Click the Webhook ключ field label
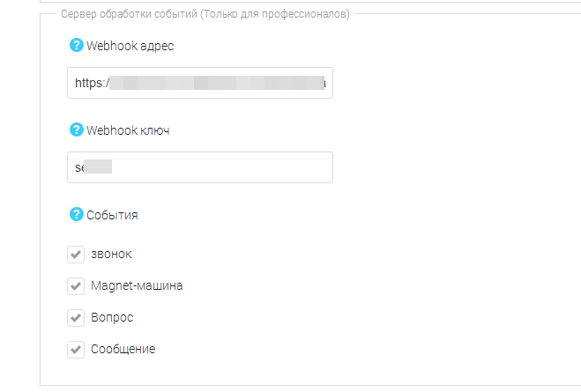The height and width of the screenshot is (392, 581). (128, 130)
